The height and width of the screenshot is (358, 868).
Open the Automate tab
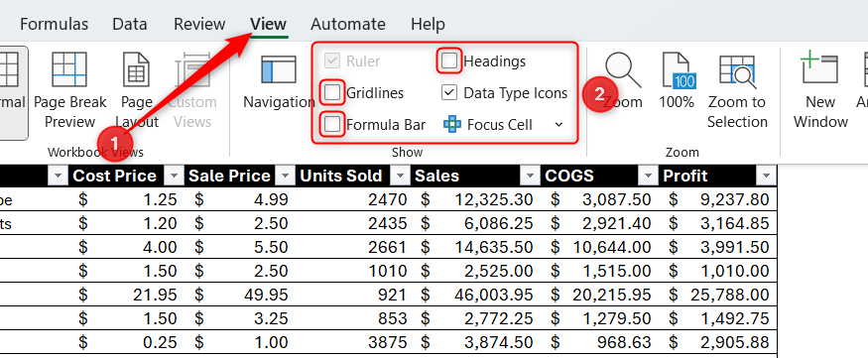tap(347, 25)
